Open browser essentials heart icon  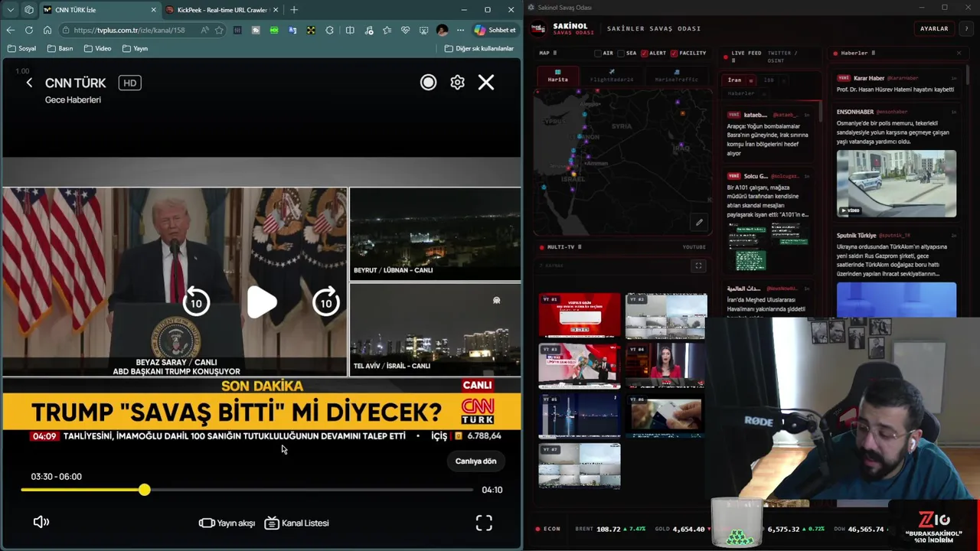click(405, 30)
